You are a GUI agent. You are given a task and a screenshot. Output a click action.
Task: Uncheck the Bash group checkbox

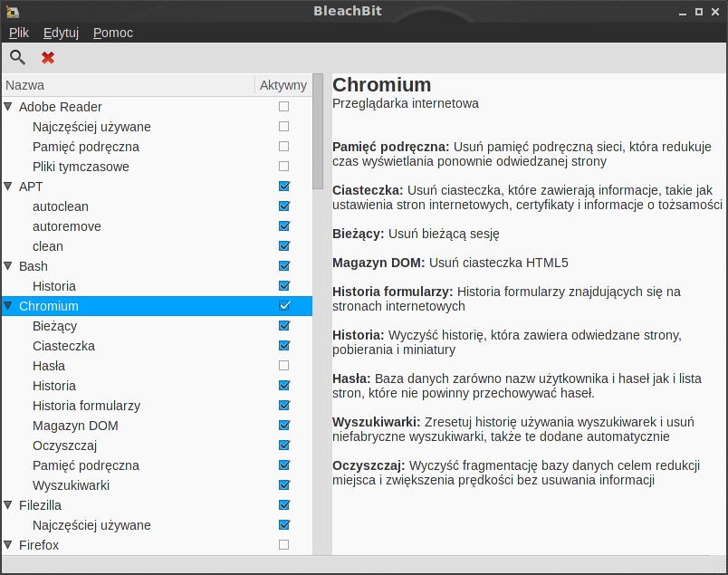(283, 266)
